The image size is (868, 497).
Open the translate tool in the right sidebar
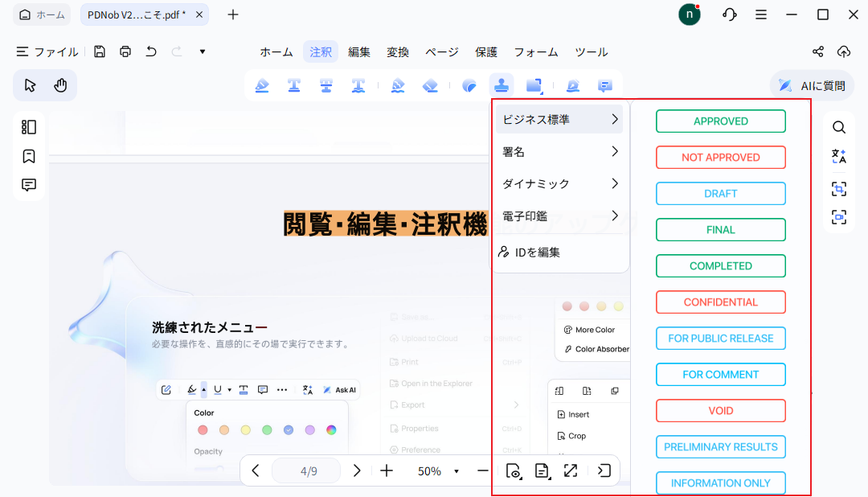click(839, 156)
